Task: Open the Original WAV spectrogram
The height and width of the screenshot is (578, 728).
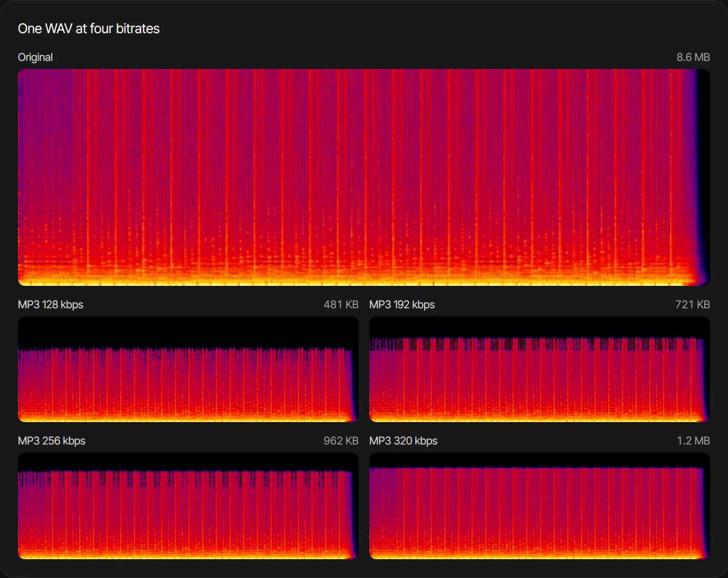Action: pos(364,177)
